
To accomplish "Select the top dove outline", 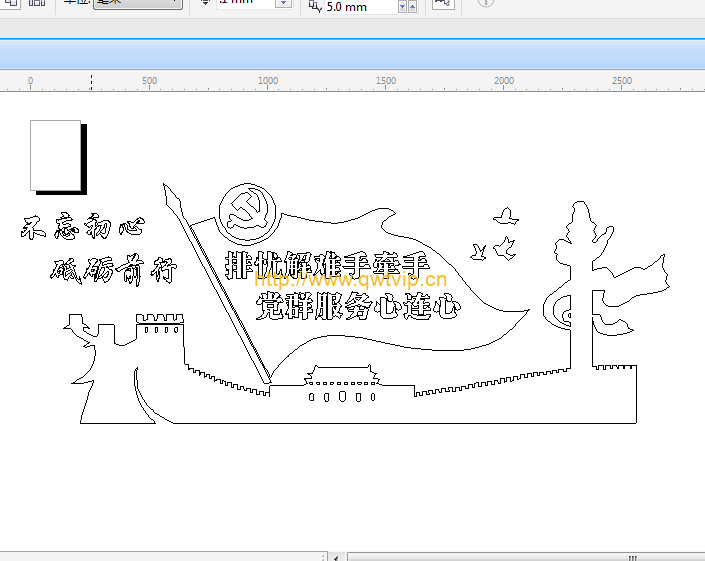I will [506, 216].
